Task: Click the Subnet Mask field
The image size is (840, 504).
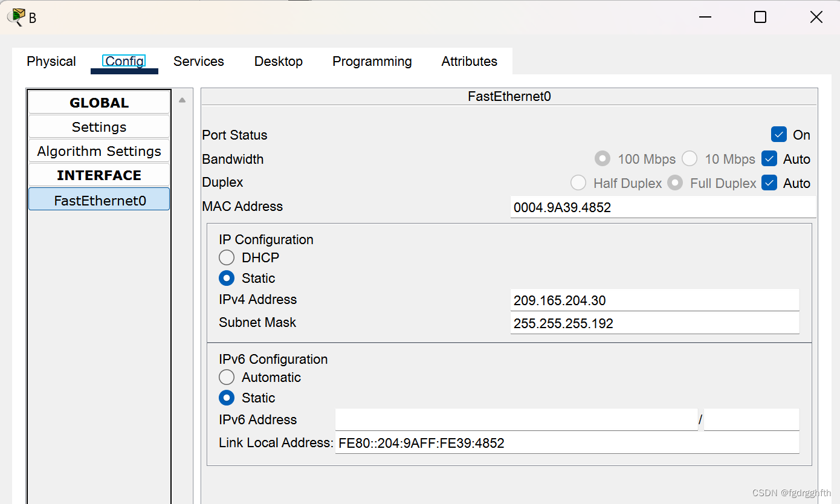Action: pos(654,323)
